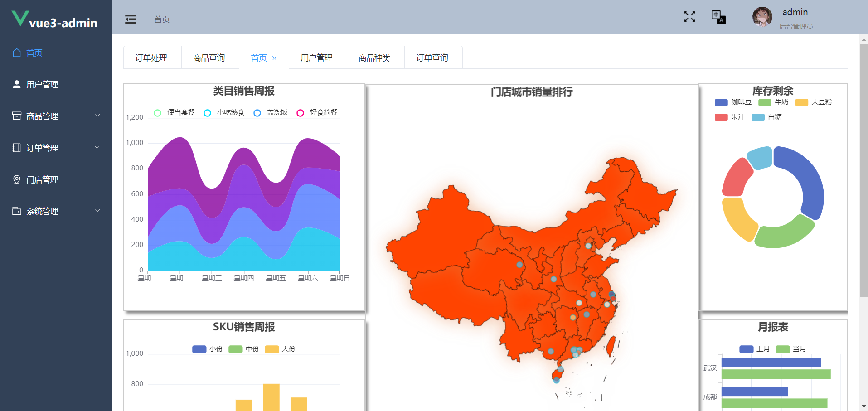Toggle 大豆粉 legend in 库存剩余
This screenshot has height=411, width=868.
[814, 102]
